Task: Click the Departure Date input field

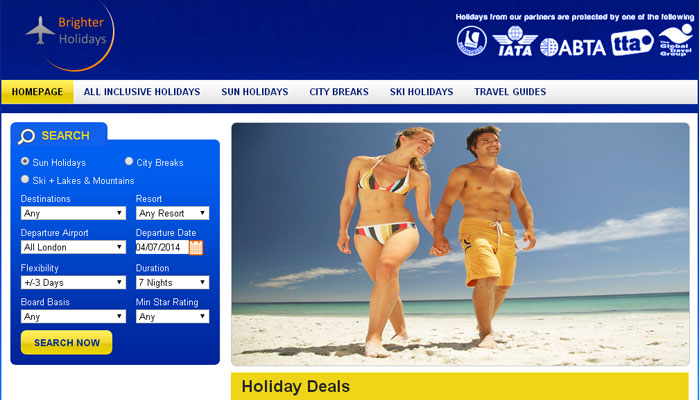Action: coord(162,247)
